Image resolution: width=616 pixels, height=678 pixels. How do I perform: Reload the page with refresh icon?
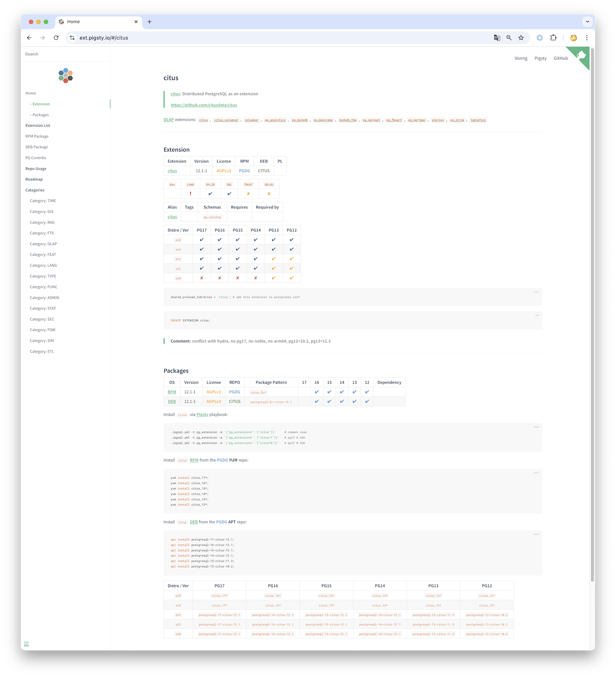56,38
